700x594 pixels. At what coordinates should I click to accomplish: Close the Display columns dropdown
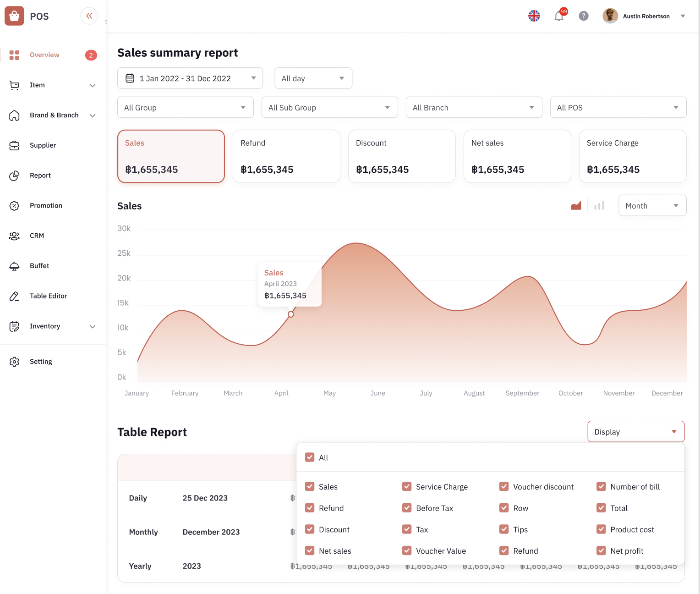[636, 432]
